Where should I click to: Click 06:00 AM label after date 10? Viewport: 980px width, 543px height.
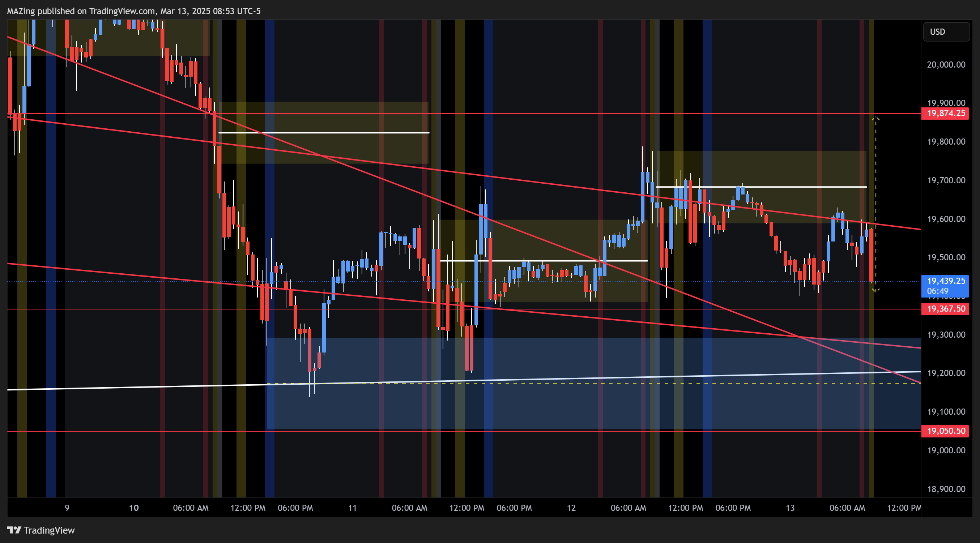pyautogui.click(x=191, y=508)
